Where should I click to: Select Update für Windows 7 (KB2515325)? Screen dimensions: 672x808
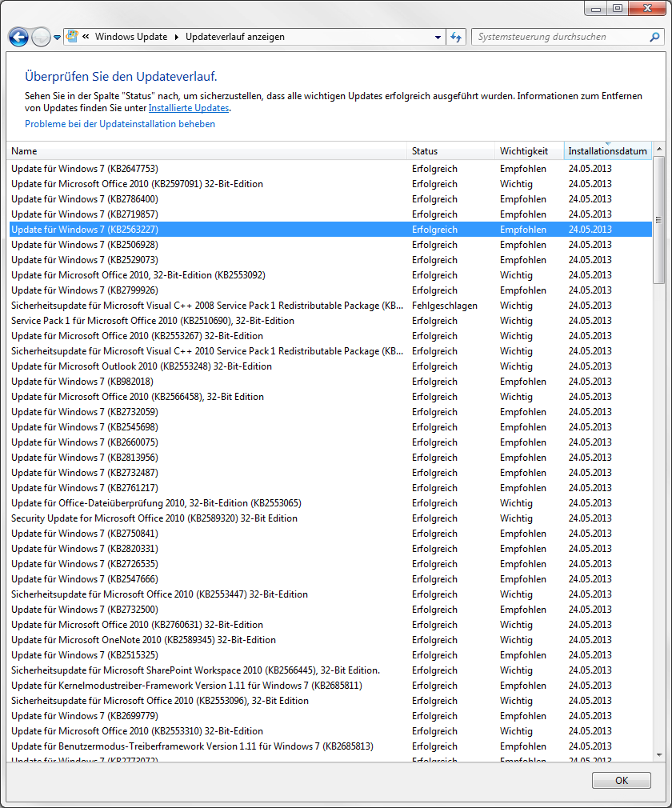(x=331, y=655)
